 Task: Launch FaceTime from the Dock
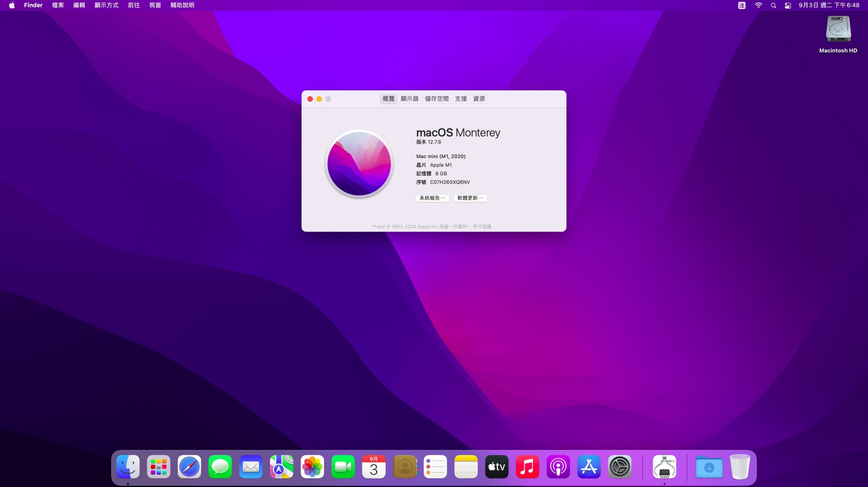click(x=343, y=467)
